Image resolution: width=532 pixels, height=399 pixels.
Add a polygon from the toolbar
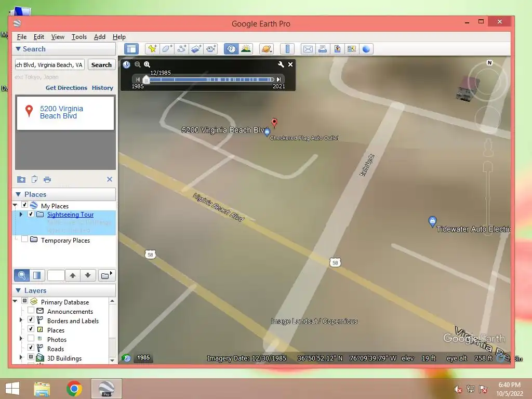coord(167,49)
